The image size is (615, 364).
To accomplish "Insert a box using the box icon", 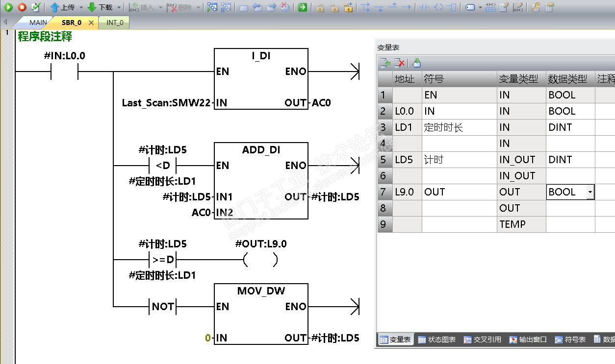I will pos(452,7).
